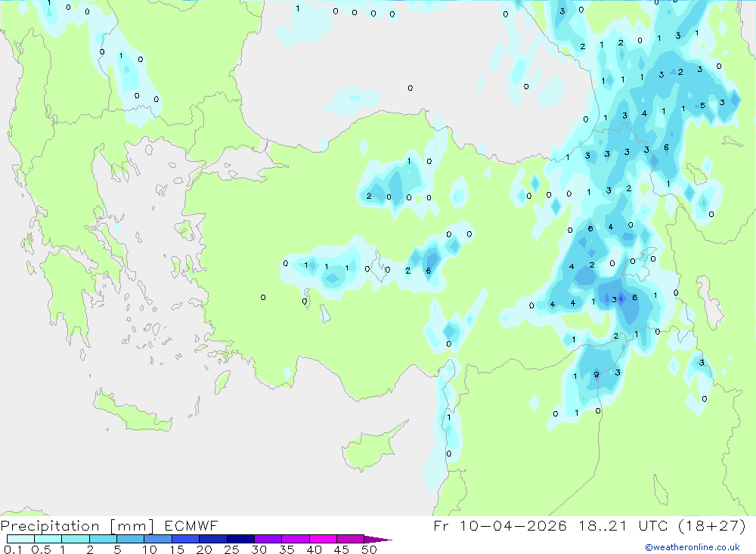This screenshot has height=554, width=756.
Task: Click the 15–20 mm legend swatch
Action: point(185,539)
